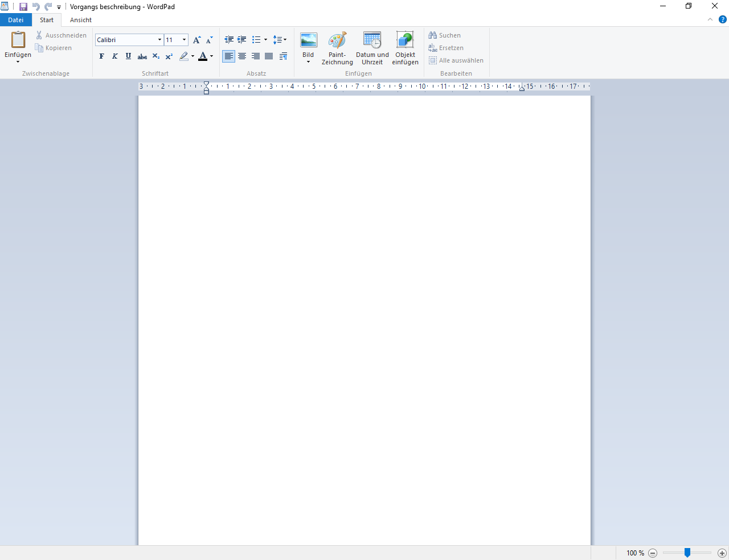Save the document via quick access icon
This screenshot has width=729, height=560.
23,7
